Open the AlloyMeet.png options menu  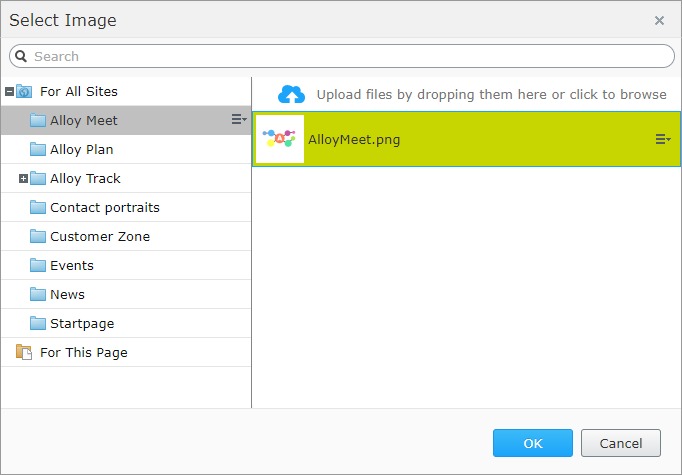[x=662, y=139]
